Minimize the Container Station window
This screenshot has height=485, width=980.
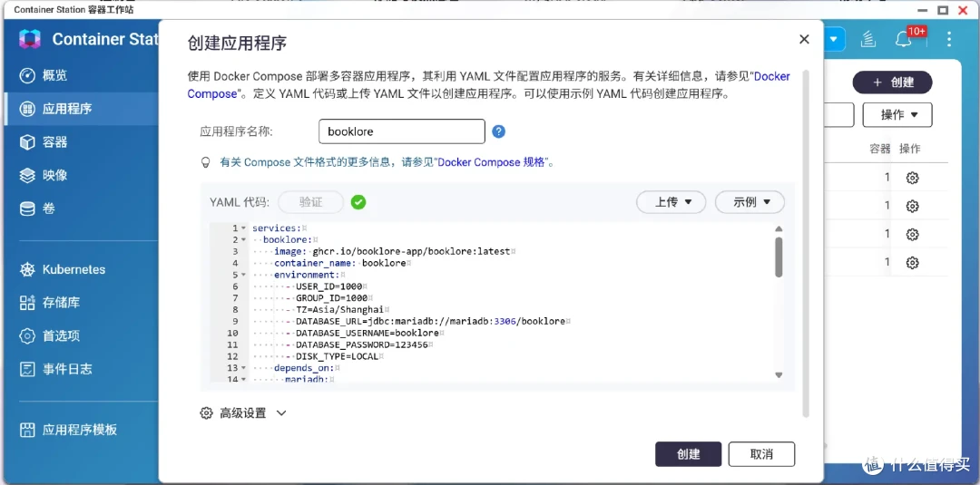pyautogui.click(x=923, y=10)
